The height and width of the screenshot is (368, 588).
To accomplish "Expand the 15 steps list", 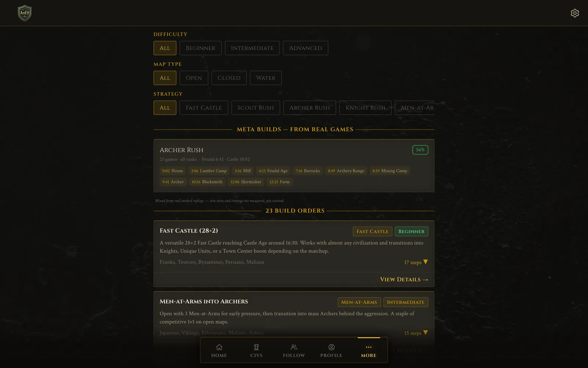I will [416, 333].
